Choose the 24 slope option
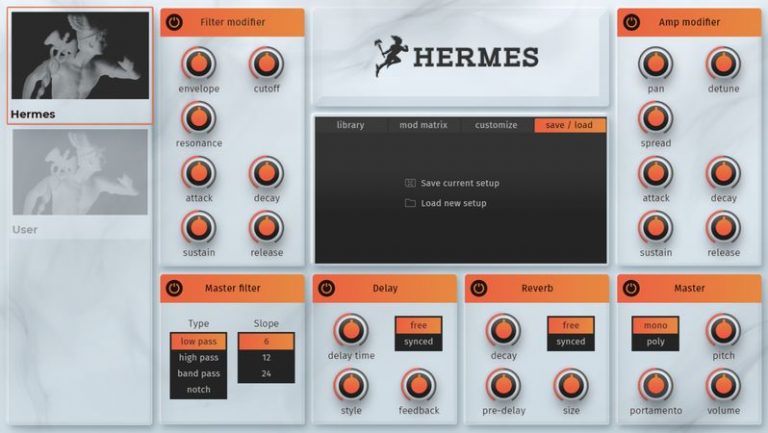The width and height of the screenshot is (768, 433). 266,374
